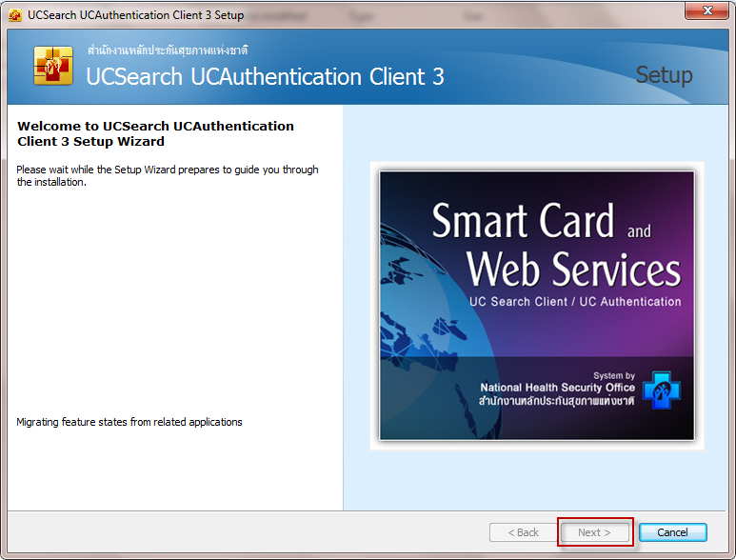Cancel the setup wizard
This screenshot has height=560, width=736.
pyautogui.click(x=672, y=532)
